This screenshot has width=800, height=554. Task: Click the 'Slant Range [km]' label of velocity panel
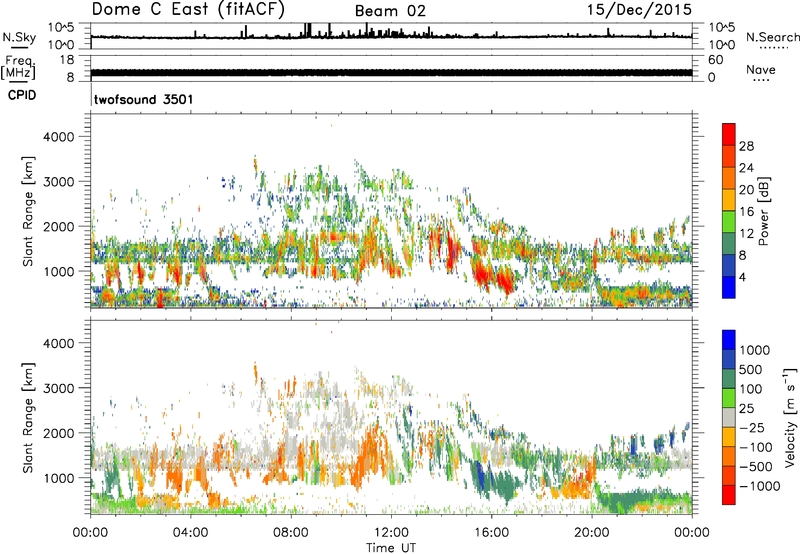28,417
